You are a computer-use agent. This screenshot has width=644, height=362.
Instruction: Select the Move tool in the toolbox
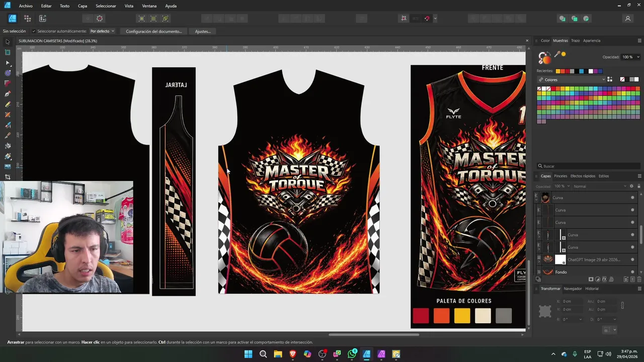click(8, 42)
